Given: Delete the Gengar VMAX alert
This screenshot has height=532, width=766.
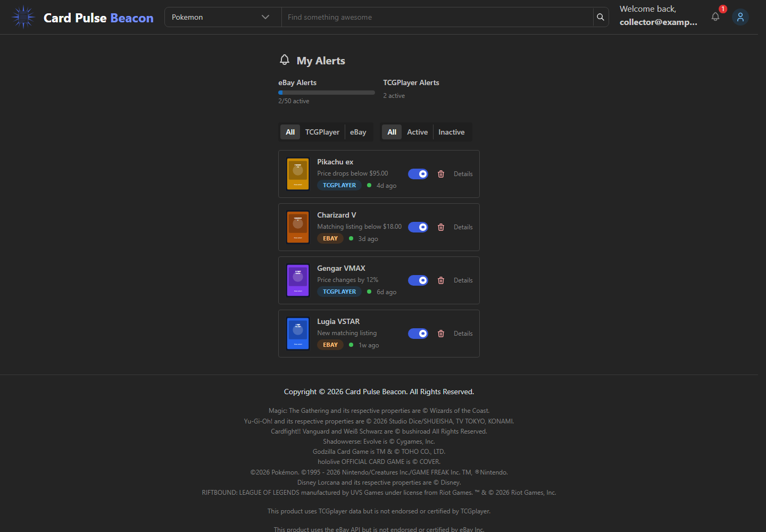Looking at the screenshot, I should [x=441, y=280].
